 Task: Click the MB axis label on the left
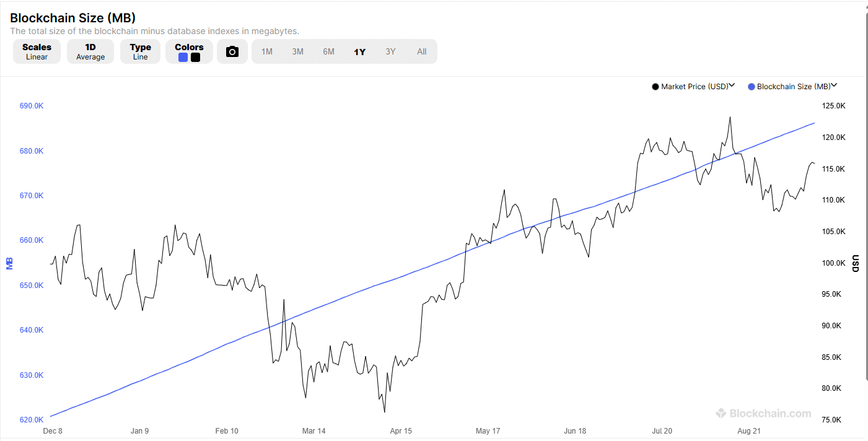pyautogui.click(x=9, y=263)
